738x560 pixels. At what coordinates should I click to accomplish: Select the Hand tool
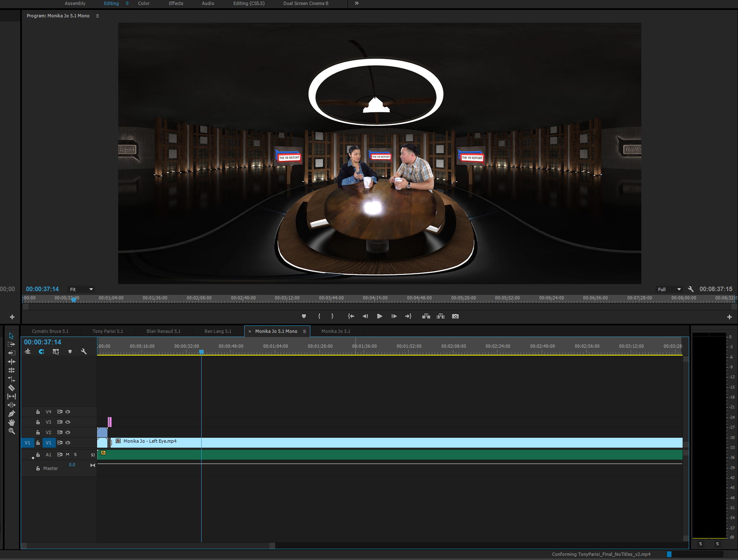(x=12, y=422)
